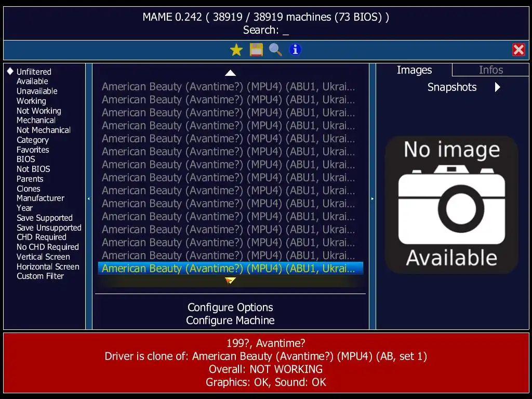Choose the Year filter
The width and height of the screenshot is (532, 399).
[25, 208]
